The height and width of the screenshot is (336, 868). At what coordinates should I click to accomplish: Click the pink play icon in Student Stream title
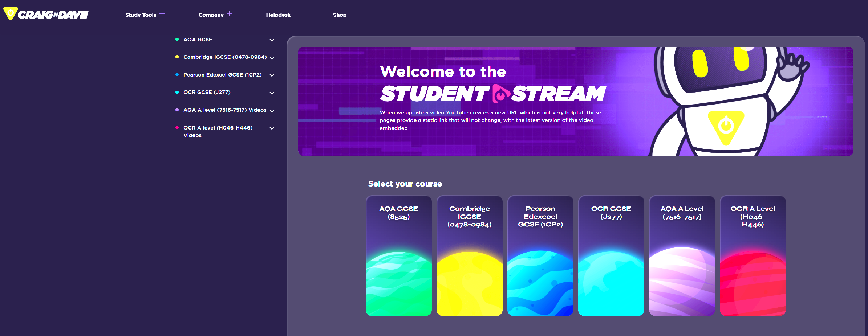[500, 94]
